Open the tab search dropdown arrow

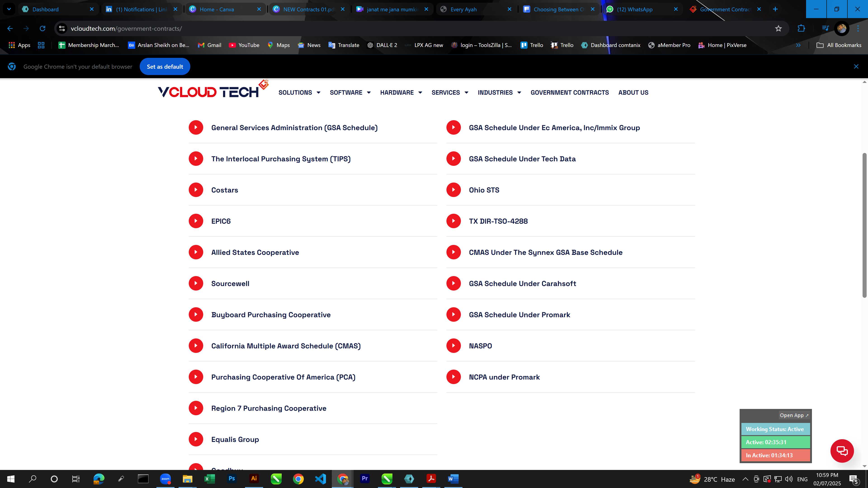9,9
